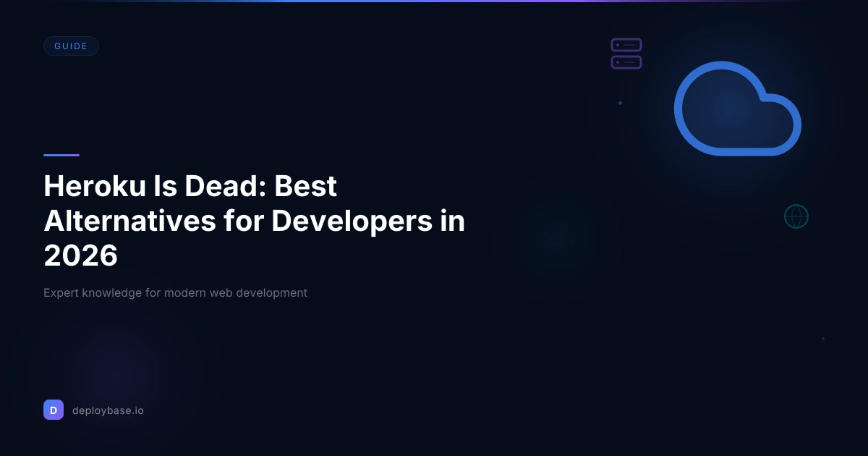Collapse the subtitle description text

point(175,293)
